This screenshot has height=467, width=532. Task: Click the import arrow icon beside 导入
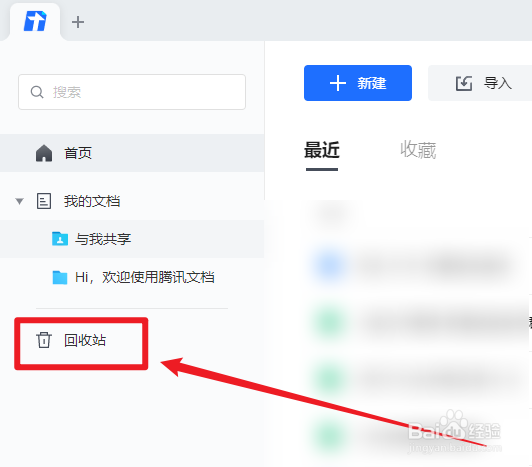[464, 83]
